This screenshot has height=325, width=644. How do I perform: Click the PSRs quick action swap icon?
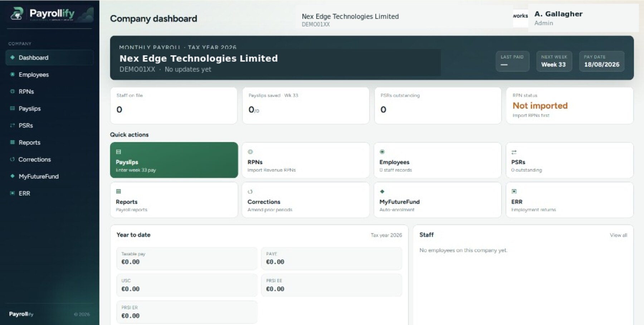point(514,152)
